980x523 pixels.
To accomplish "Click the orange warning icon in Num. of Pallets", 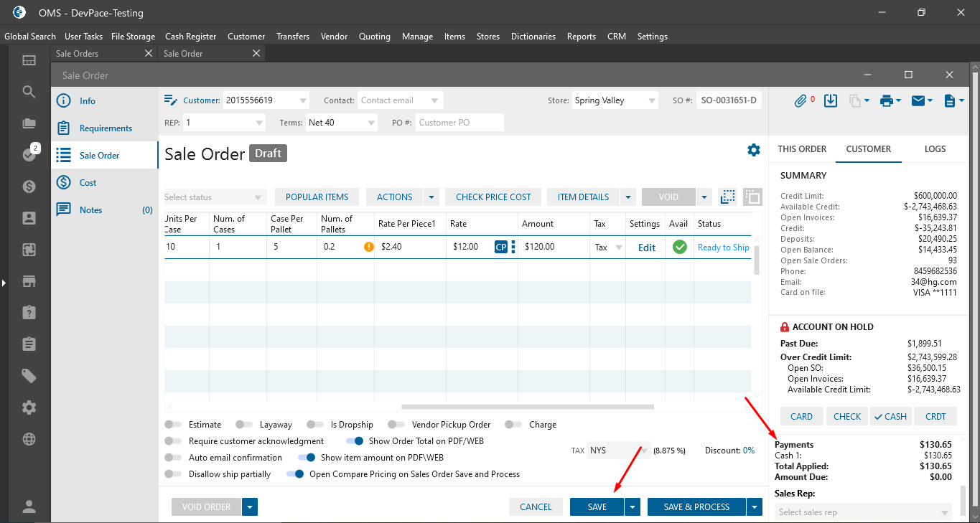I will point(369,248).
